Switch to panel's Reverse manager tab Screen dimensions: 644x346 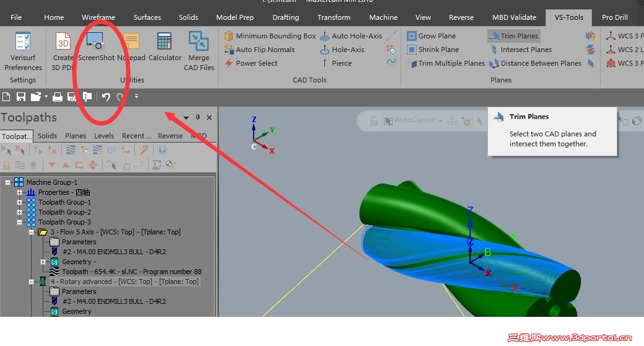tap(170, 136)
